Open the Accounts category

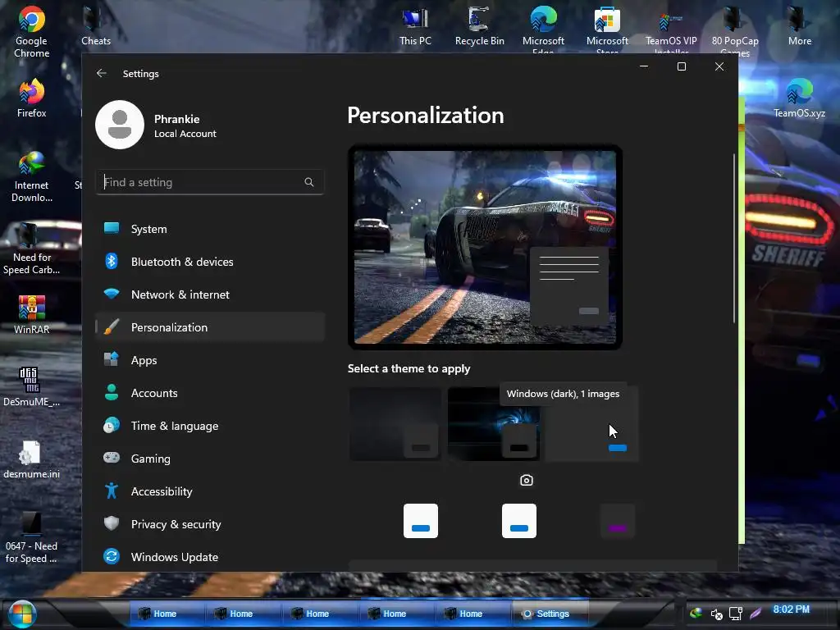click(x=209, y=393)
